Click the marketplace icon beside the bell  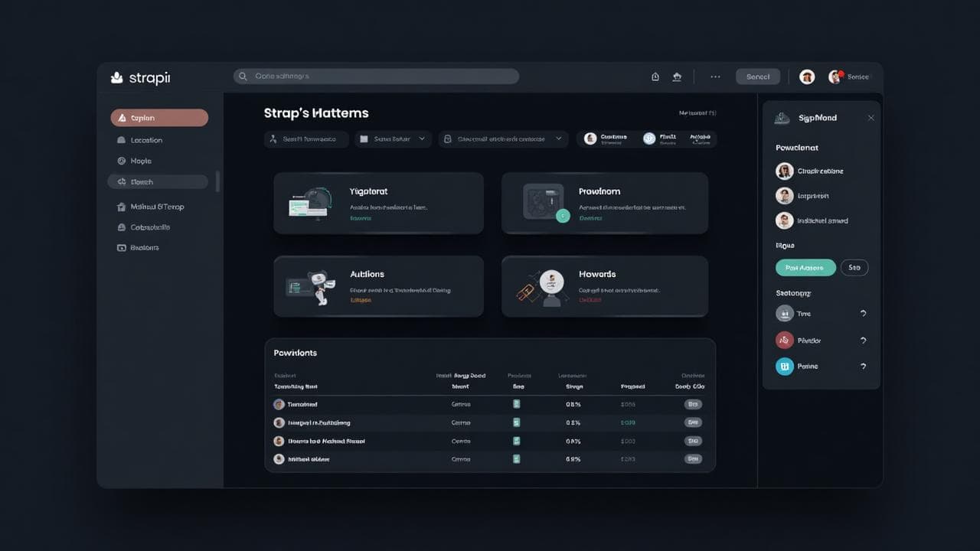pyautogui.click(x=677, y=77)
